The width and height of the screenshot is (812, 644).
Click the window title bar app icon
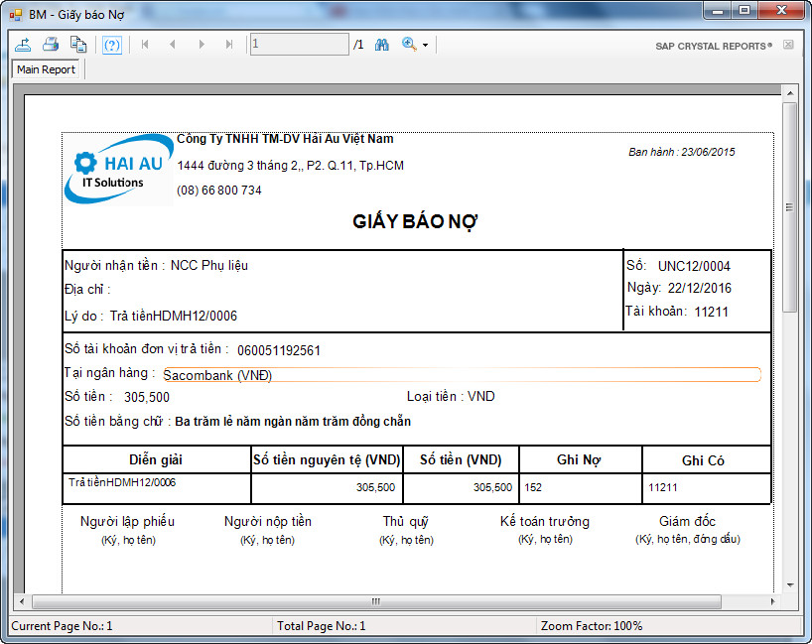[x=16, y=15]
